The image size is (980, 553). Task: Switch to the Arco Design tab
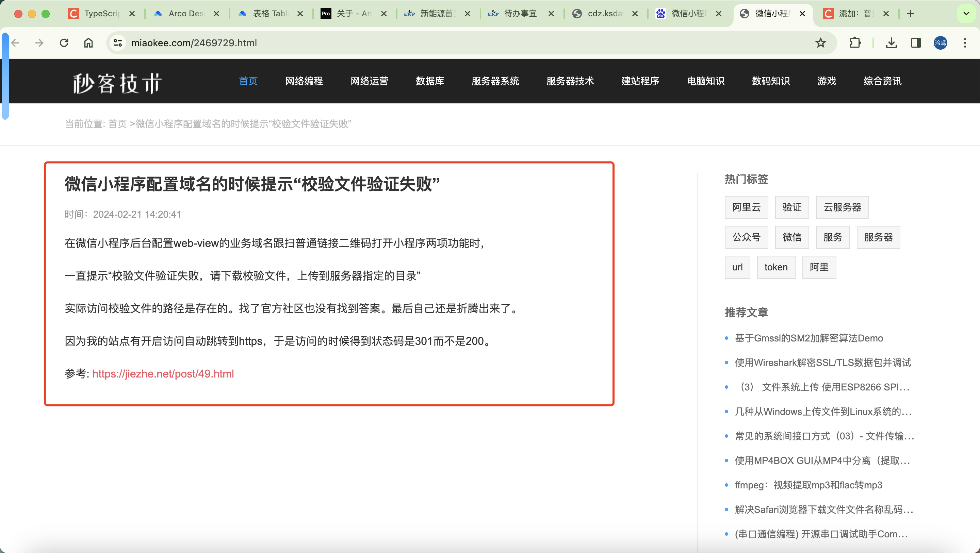pyautogui.click(x=185, y=14)
